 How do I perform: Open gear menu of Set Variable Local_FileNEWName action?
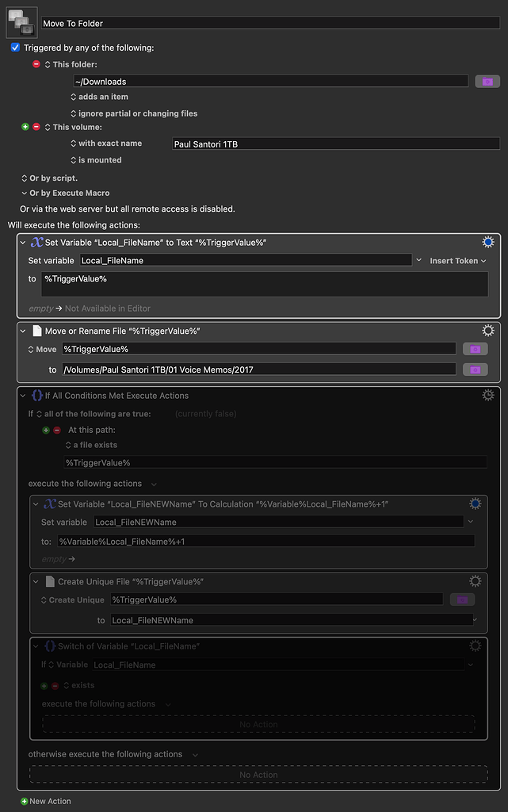(x=475, y=504)
